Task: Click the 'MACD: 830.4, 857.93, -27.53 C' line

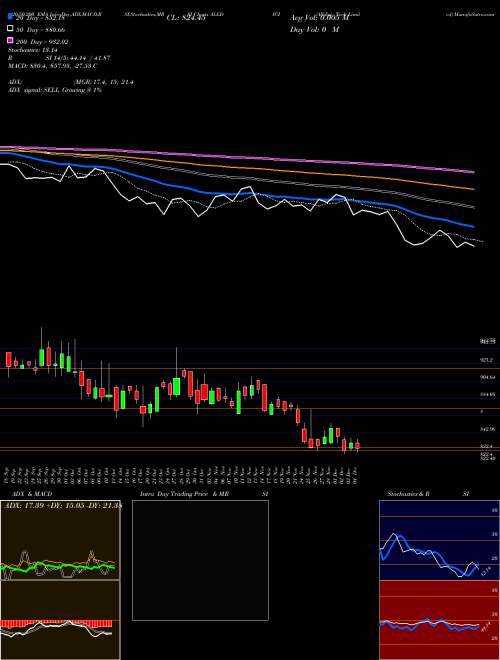Action: click(x=53, y=66)
